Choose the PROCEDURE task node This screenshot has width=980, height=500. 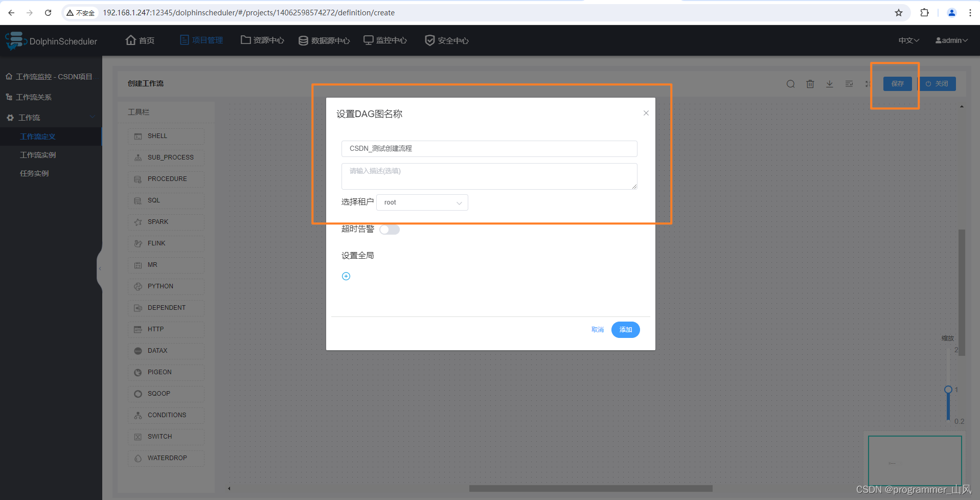(x=166, y=179)
